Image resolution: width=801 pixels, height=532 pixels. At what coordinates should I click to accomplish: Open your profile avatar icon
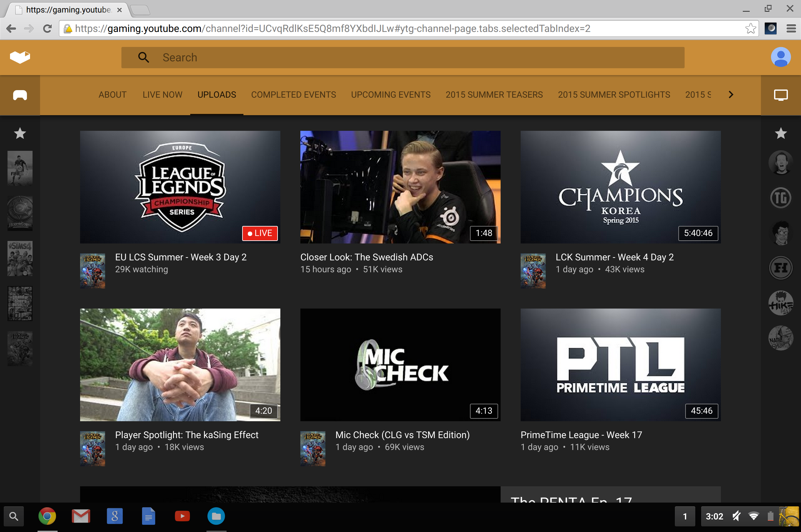pos(780,57)
